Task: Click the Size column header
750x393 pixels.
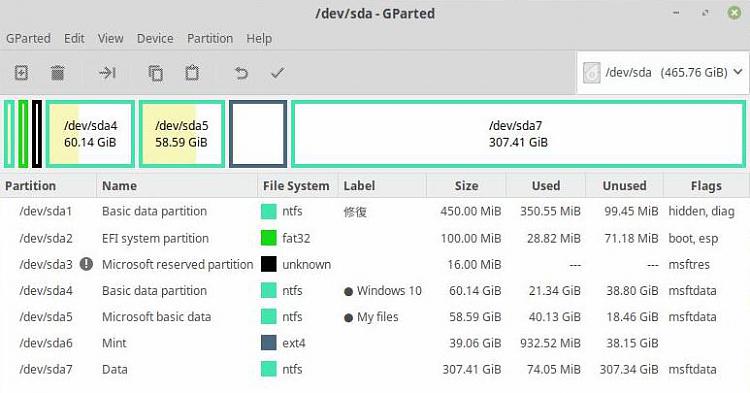Action: pyautogui.click(x=466, y=186)
